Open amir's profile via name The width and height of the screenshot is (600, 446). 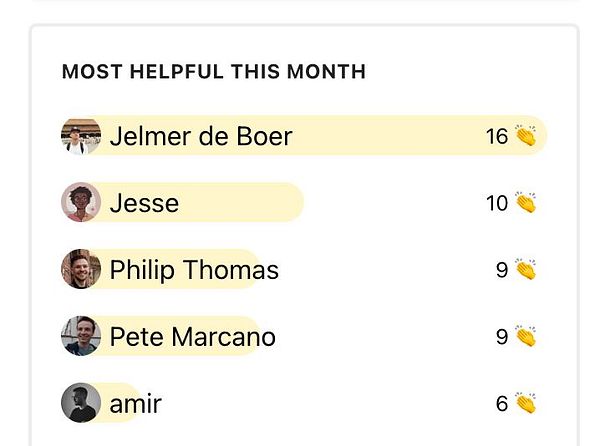click(135, 404)
